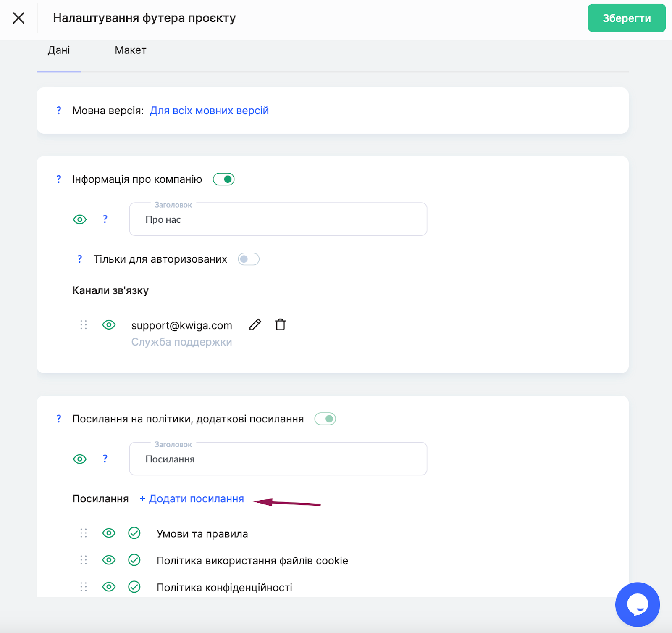Viewport: 672px width, 633px height.
Task: Click help icon beside Інформація про компанію
Action: [59, 179]
